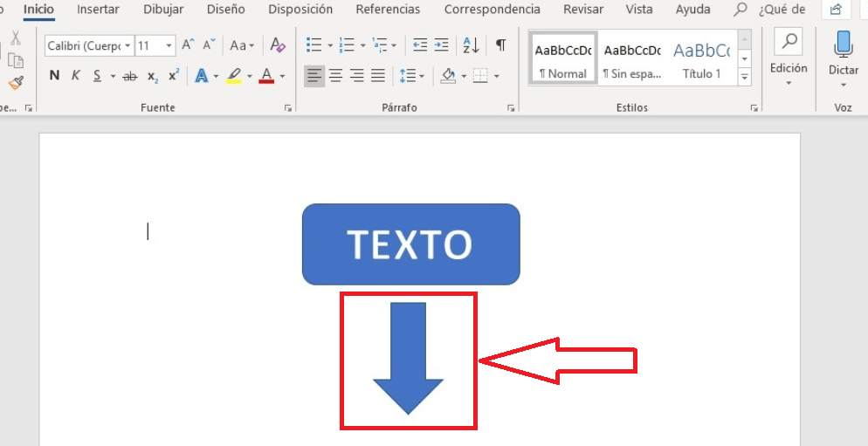Apply yellow highlight color
Image resolution: width=868 pixels, height=446 pixels.
point(234,76)
